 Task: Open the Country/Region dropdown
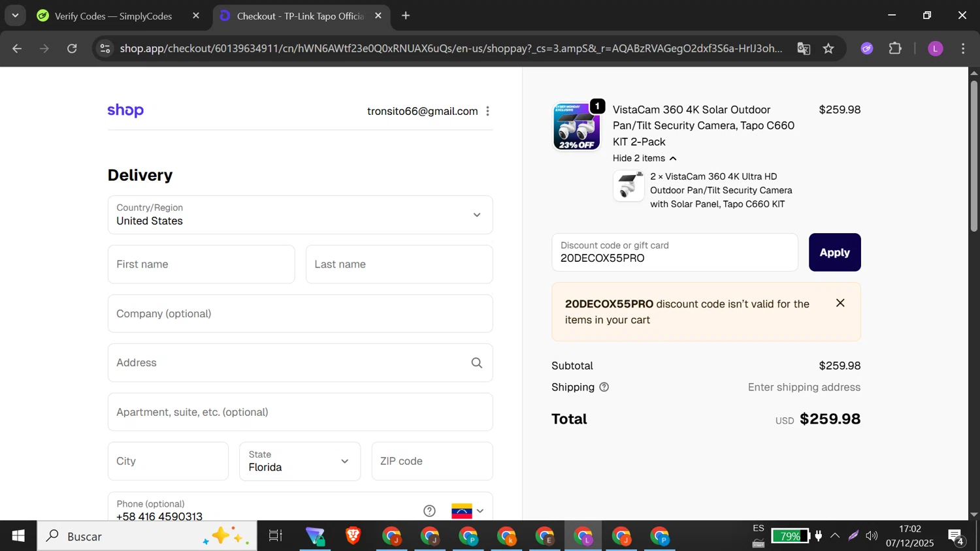pyautogui.click(x=300, y=215)
